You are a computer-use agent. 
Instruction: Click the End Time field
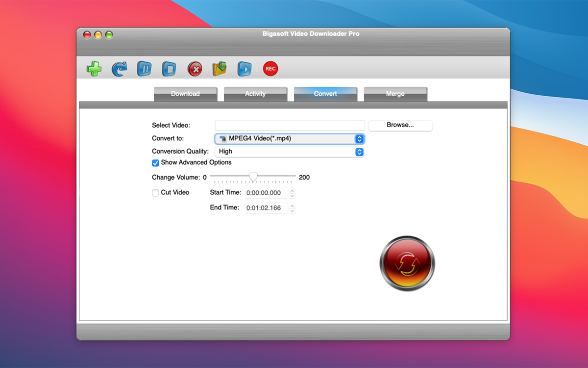(267, 208)
